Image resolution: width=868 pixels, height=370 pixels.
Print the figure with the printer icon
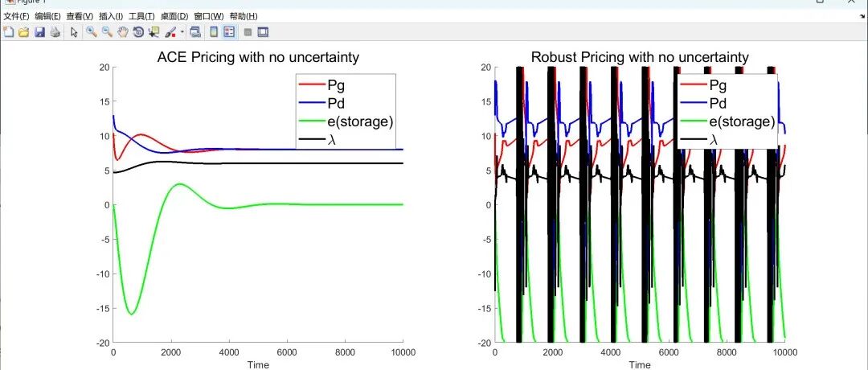point(55,32)
